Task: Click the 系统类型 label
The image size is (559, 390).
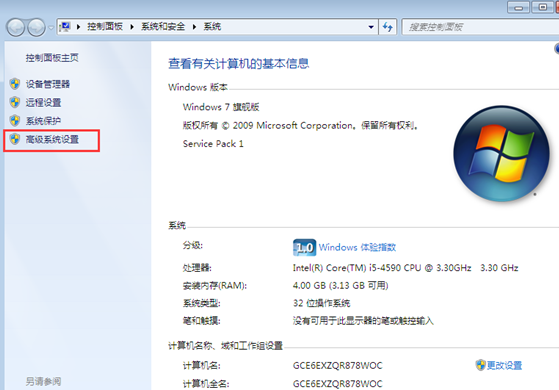Action: click(201, 303)
